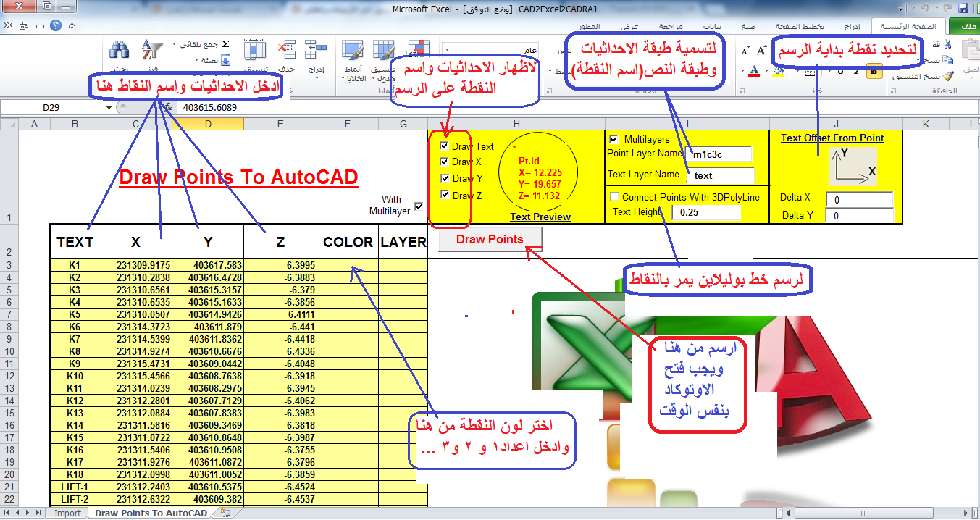
Task: Open the Review (مراجعة) ribbon tab
Action: pos(671,27)
